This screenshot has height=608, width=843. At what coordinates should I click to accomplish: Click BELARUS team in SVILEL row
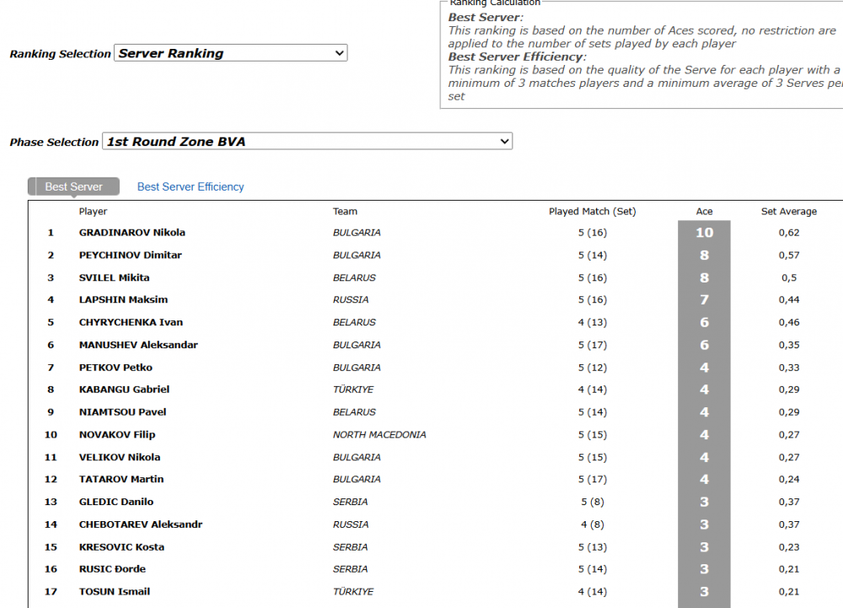354,277
